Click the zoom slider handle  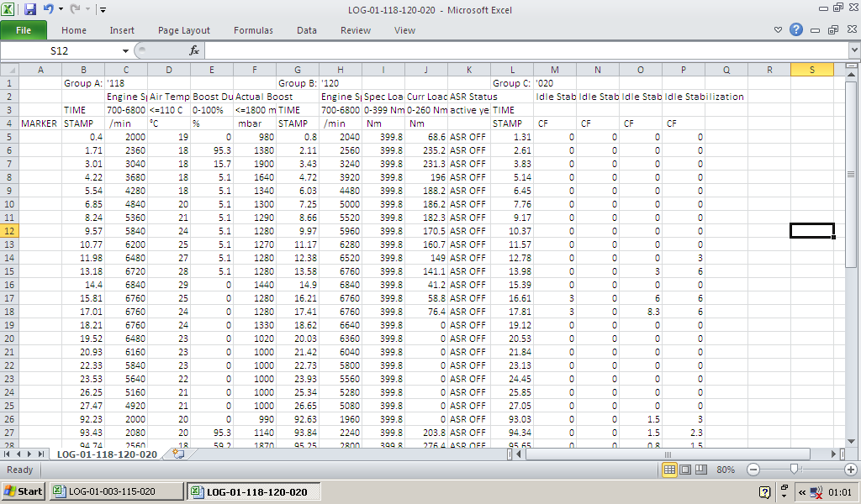(792, 470)
